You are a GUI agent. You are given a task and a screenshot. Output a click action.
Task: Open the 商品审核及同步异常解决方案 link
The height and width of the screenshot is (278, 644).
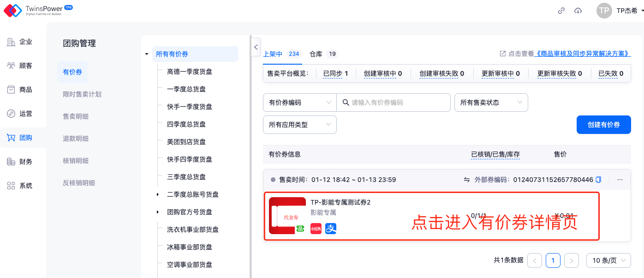(x=582, y=54)
